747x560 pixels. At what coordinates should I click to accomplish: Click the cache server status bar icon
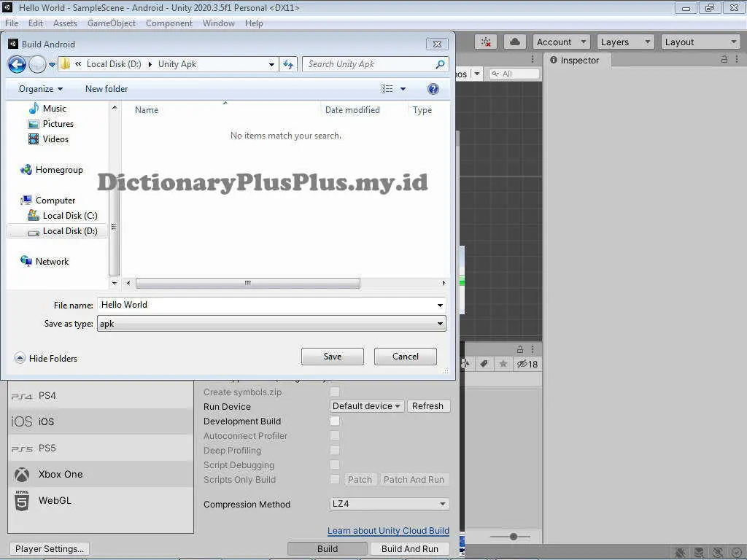(x=699, y=553)
